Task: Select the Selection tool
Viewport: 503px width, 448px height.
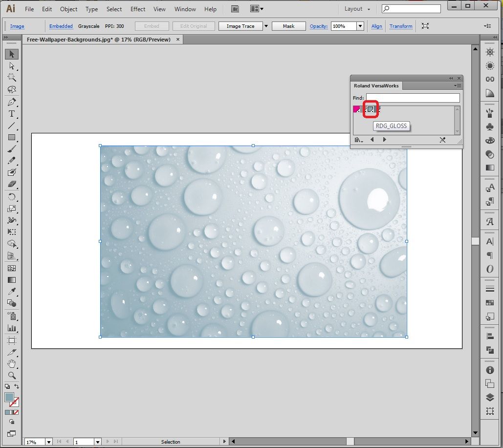Action: click(12, 54)
